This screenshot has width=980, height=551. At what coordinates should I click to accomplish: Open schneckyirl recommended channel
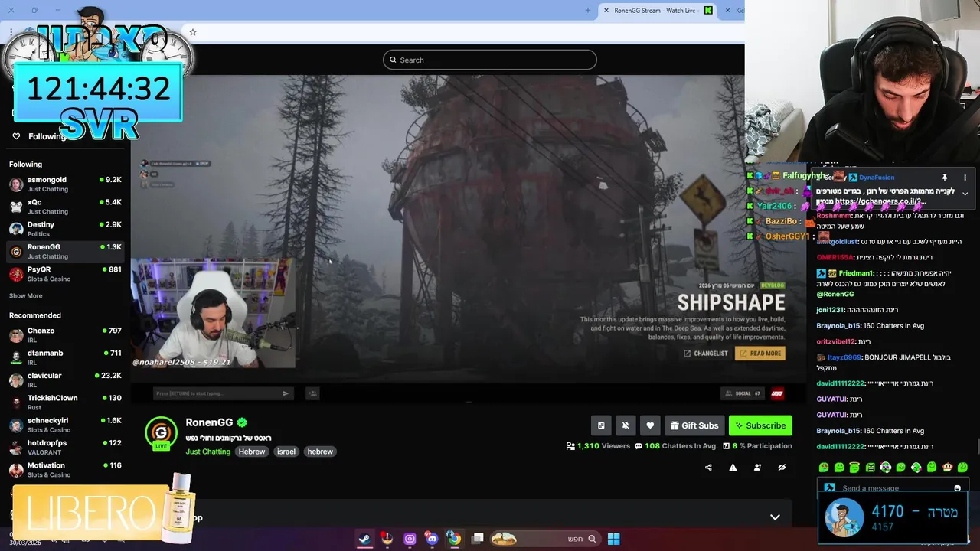click(x=65, y=425)
